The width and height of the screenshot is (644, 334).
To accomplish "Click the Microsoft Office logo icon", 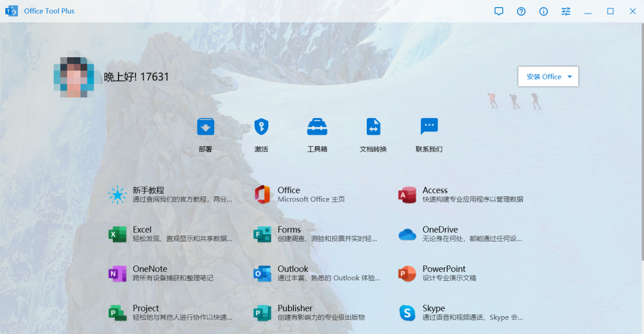I will (262, 194).
